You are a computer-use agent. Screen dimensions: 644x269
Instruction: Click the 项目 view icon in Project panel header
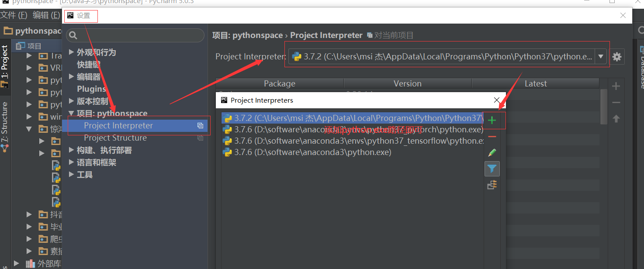[21, 46]
